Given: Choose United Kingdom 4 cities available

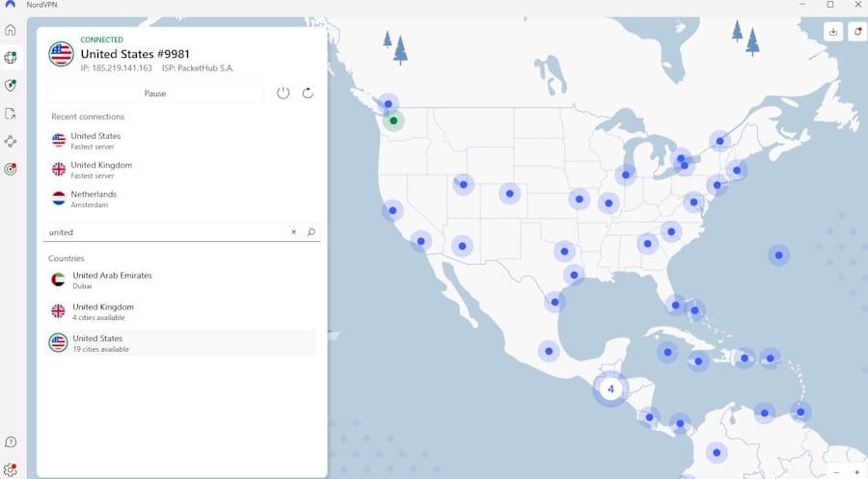Looking at the screenshot, I should 180,311.
